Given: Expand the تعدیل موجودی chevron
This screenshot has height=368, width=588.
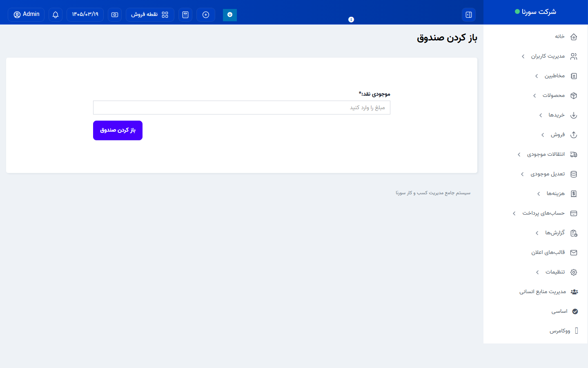Looking at the screenshot, I should tap(522, 174).
